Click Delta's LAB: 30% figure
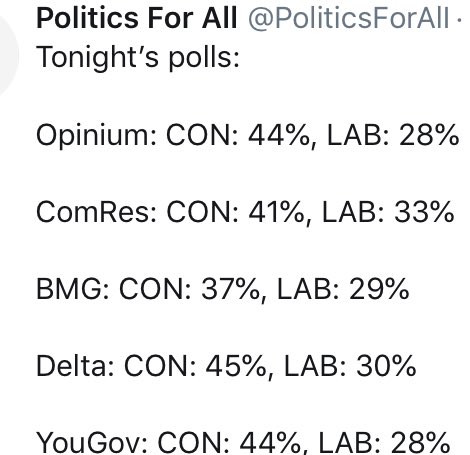The height and width of the screenshot is (455, 470). 350,366
